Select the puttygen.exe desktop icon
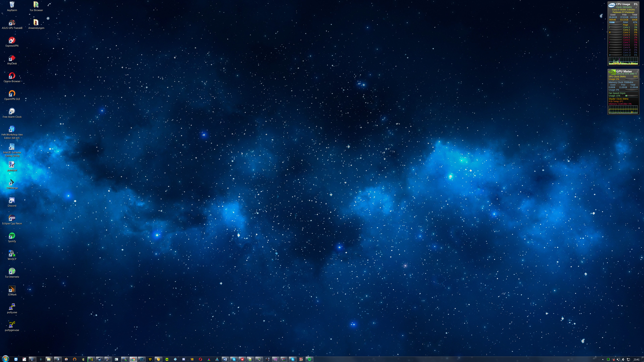Viewport: 644px width, 362px height. point(12,326)
